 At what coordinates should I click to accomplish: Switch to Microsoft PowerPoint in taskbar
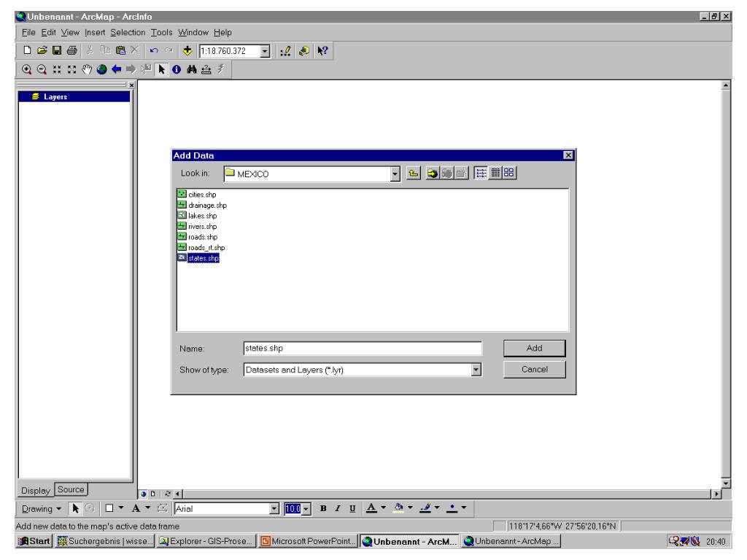pyautogui.click(x=308, y=541)
